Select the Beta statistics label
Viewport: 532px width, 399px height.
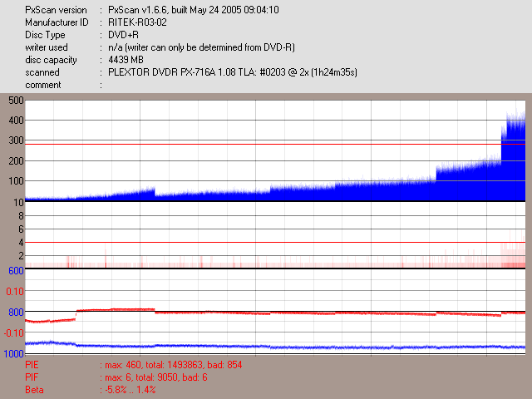click(34, 390)
